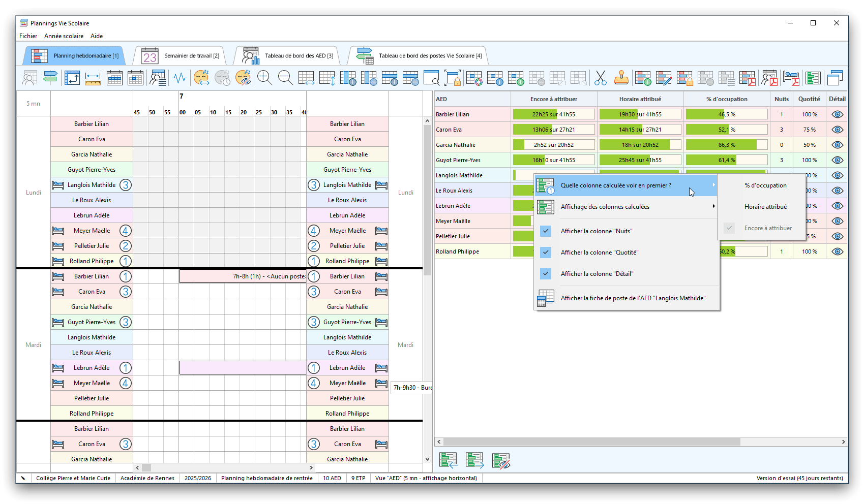
Task: Choose % d'occupation in submenu
Action: click(765, 185)
